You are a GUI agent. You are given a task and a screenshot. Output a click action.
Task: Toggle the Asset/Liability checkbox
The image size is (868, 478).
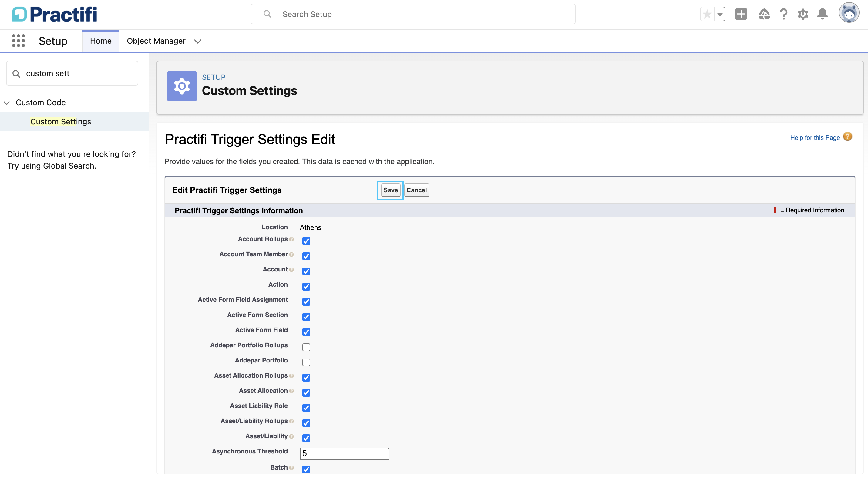pyautogui.click(x=306, y=438)
